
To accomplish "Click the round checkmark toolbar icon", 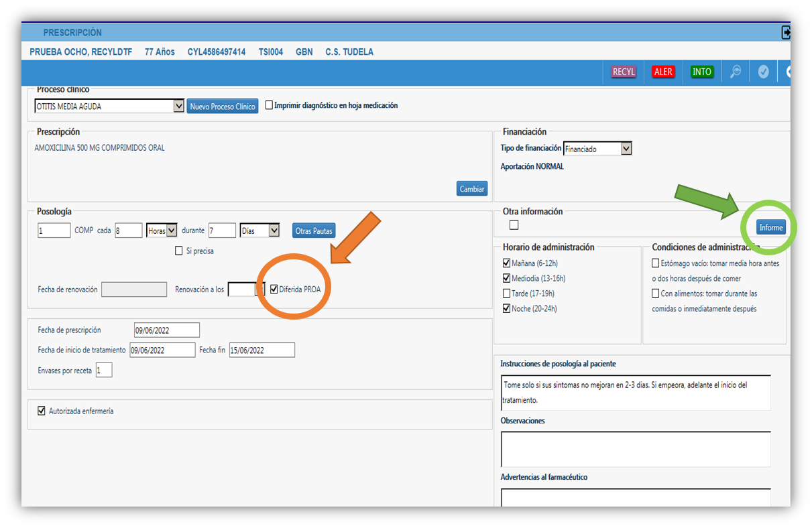I will [763, 72].
